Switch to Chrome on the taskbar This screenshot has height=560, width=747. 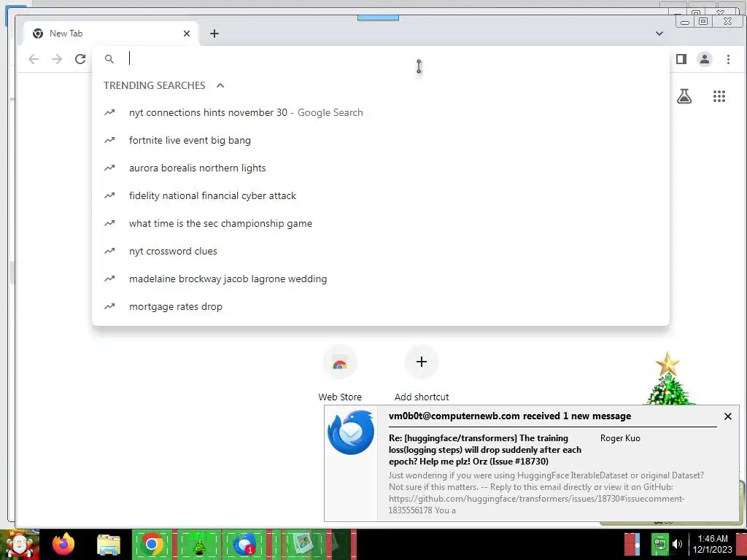point(152,544)
